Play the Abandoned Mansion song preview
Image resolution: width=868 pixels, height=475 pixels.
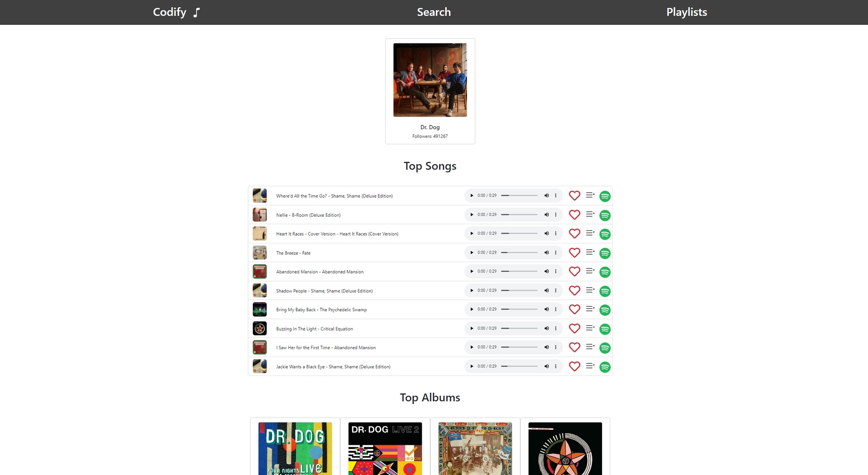click(472, 271)
